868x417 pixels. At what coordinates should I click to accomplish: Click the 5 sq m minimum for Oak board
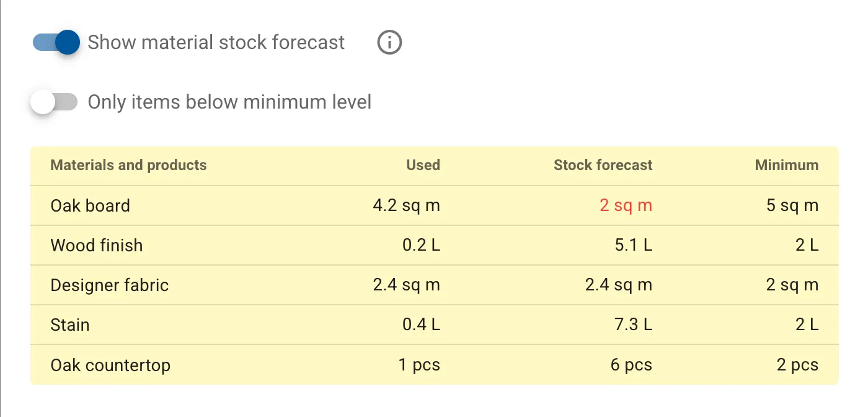[792, 205]
